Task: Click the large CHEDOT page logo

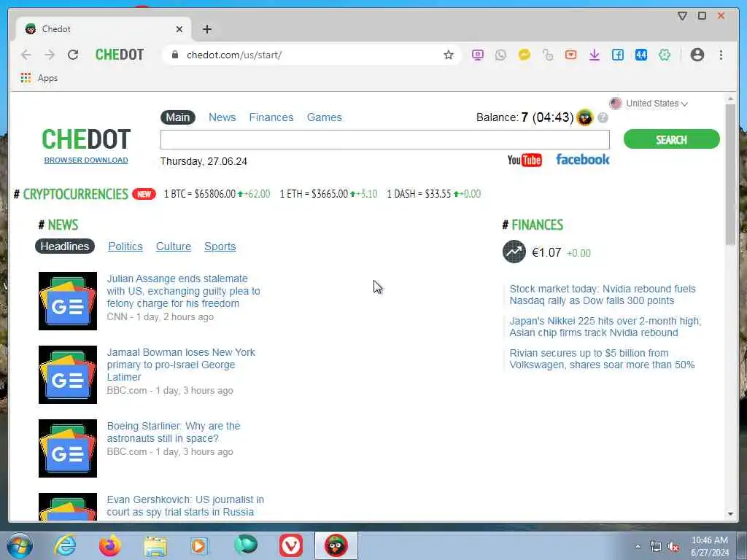Action: click(86, 139)
